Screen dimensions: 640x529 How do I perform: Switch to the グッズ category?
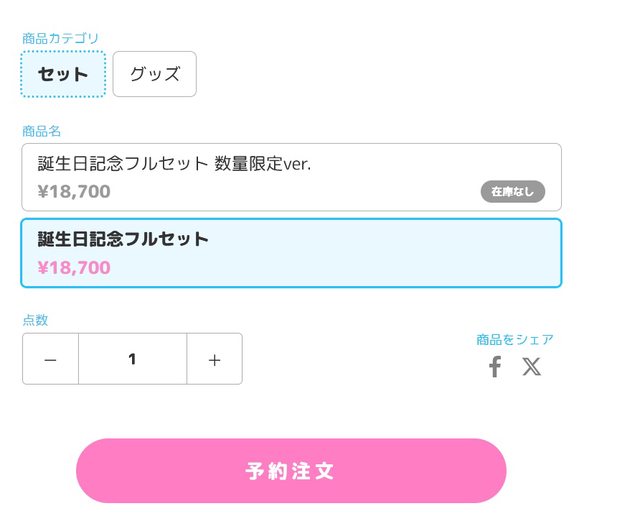click(155, 74)
